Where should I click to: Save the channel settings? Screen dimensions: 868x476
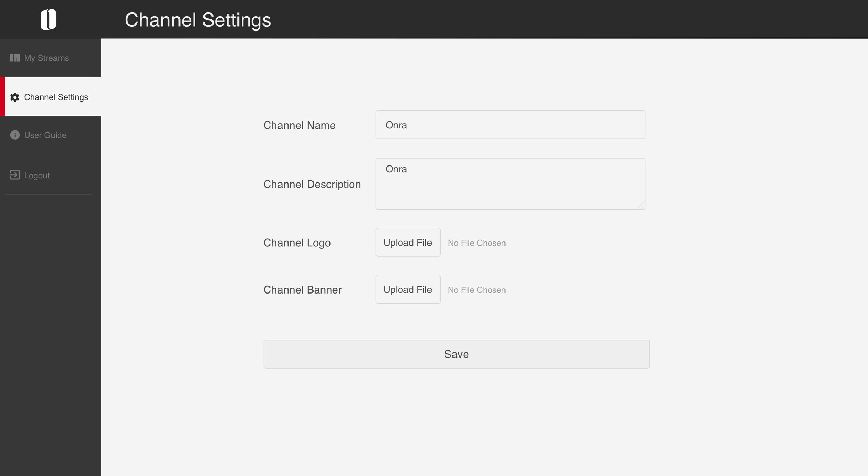456,354
